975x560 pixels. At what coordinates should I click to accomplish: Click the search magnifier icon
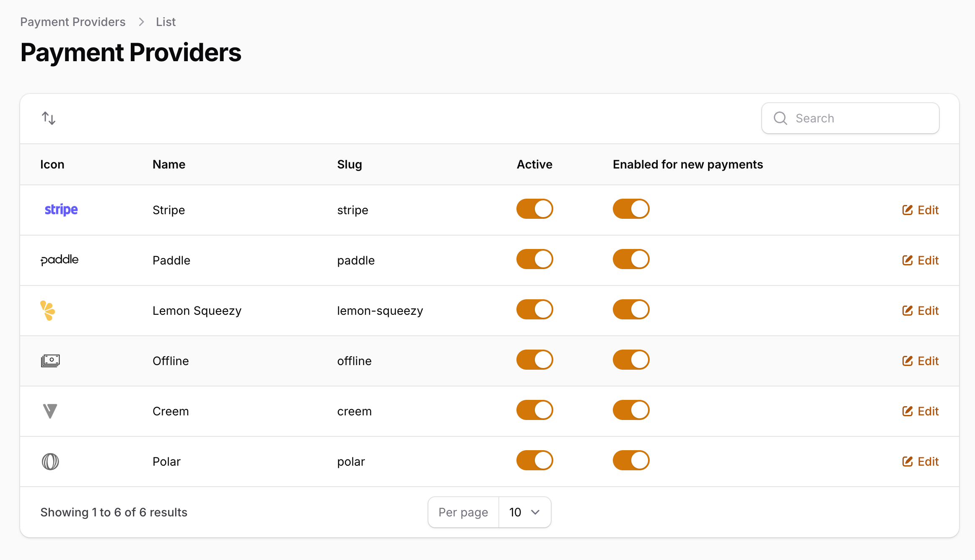(x=780, y=118)
